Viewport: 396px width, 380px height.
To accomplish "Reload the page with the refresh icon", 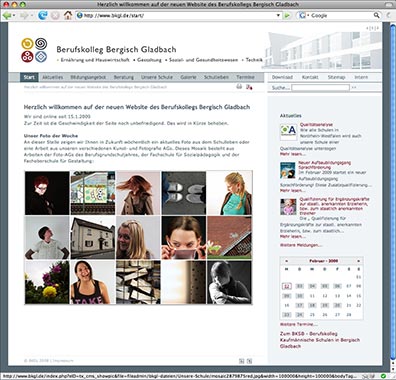I will [x=42, y=15].
